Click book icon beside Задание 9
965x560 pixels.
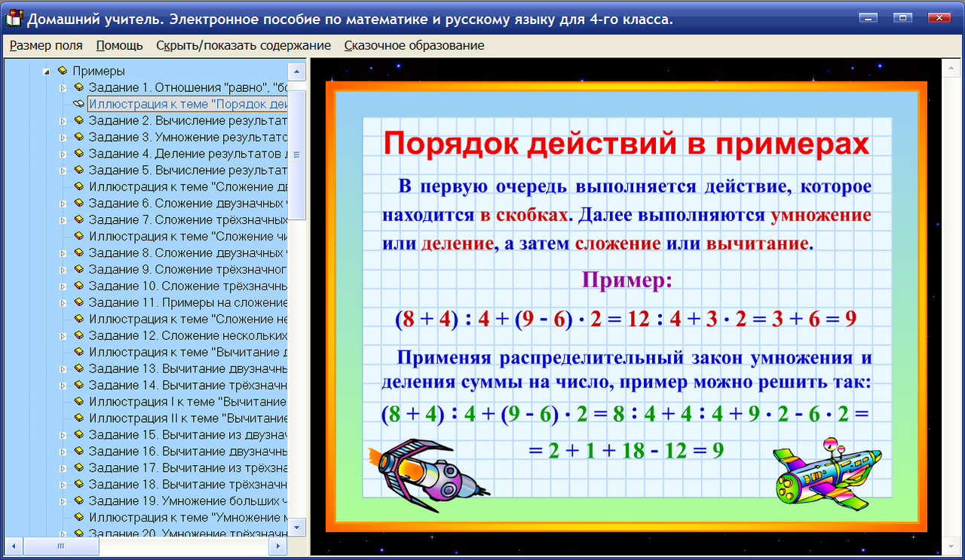click(x=78, y=270)
